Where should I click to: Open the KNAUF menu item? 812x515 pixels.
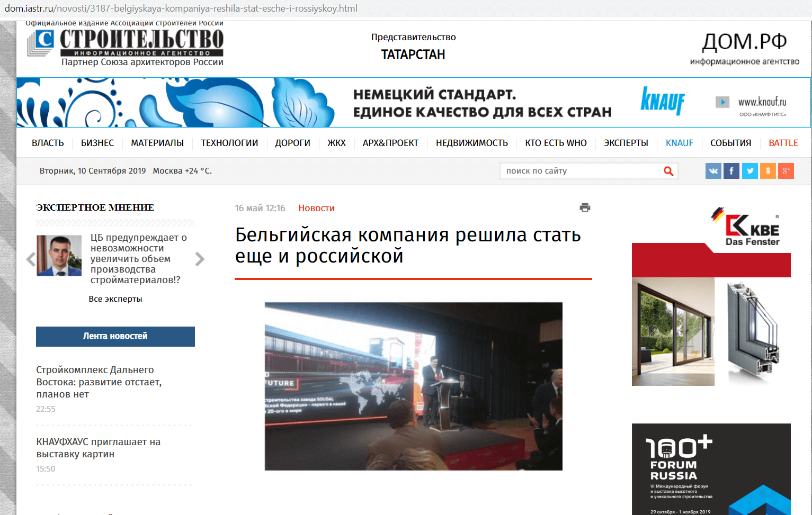[x=680, y=143]
